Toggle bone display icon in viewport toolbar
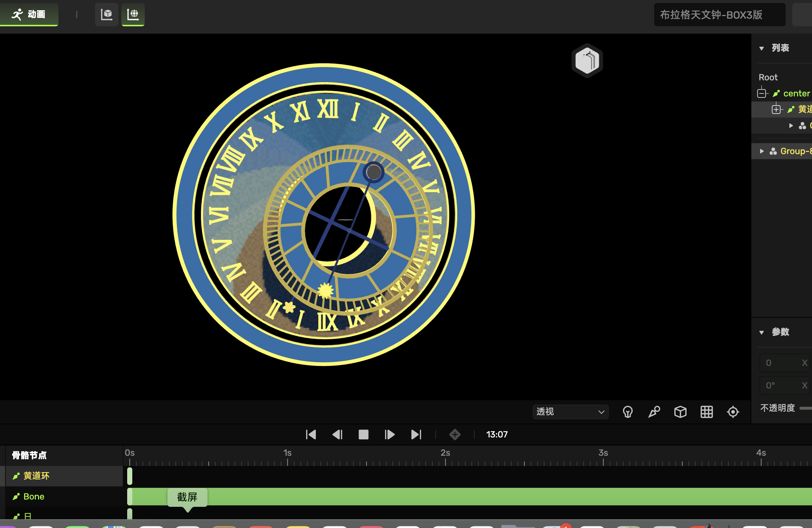The image size is (812, 528). [654, 412]
